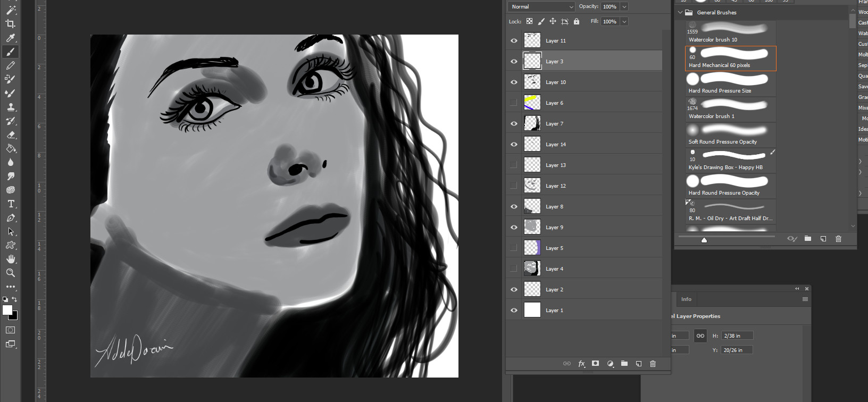Select the Eraser tool

click(10, 135)
